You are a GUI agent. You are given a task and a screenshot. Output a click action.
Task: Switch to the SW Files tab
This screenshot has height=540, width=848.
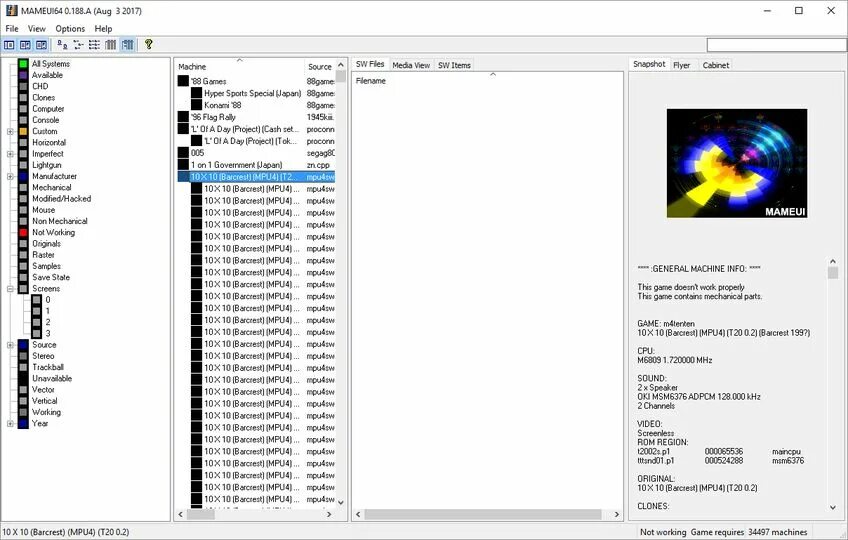click(370, 64)
